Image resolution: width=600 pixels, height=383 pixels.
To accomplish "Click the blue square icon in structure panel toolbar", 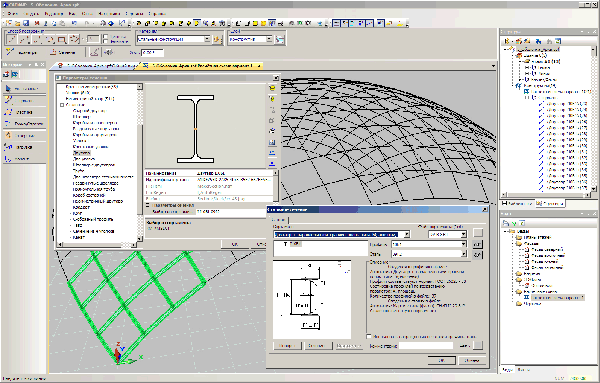I will (558, 41).
